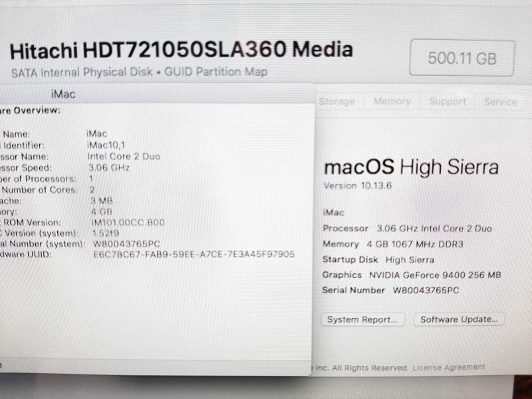Viewport: 532px width, 399px height.
Task: Select the Name value iMac in overview
Action: tap(97, 134)
